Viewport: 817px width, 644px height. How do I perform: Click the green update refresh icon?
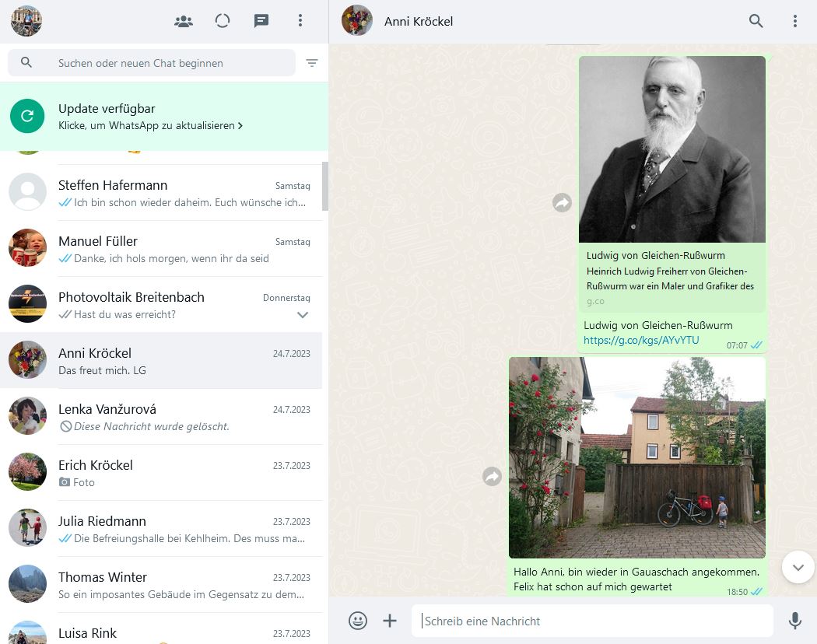coord(27,116)
